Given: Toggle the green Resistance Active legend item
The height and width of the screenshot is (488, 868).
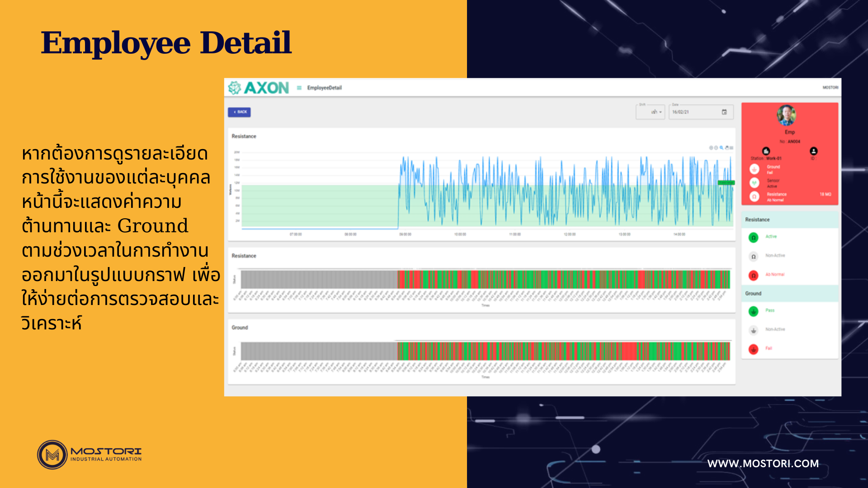Looking at the screenshot, I should coord(754,237).
